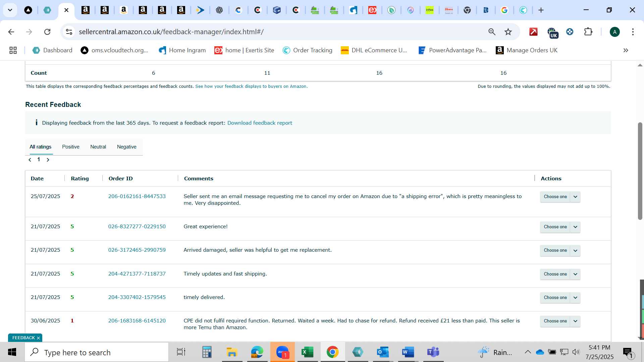Switch to the Negative tab
The width and height of the screenshot is (644, 362).
[x=127, y=147]
